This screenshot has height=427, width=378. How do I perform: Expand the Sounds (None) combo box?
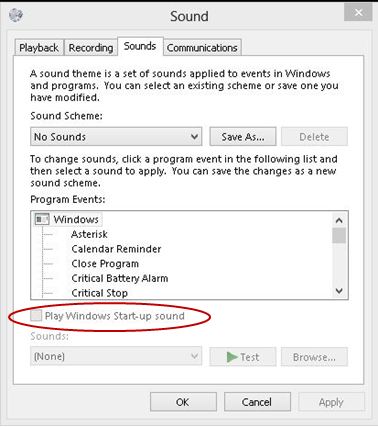pos(116,357)
